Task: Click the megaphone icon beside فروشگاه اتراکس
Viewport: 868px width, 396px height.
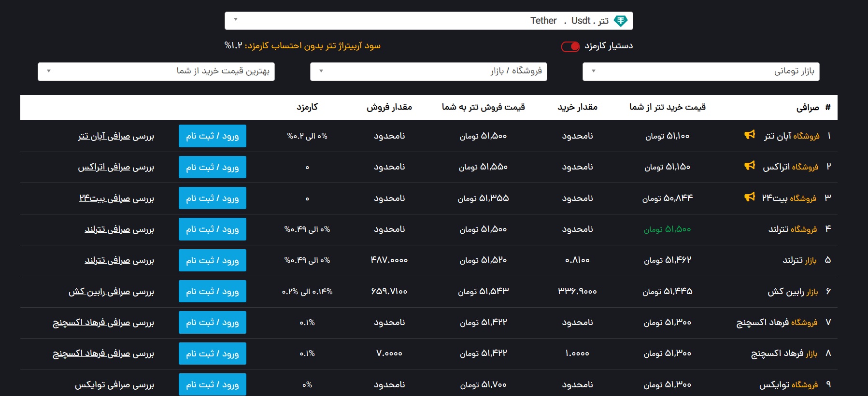Action: pos(750,166)
